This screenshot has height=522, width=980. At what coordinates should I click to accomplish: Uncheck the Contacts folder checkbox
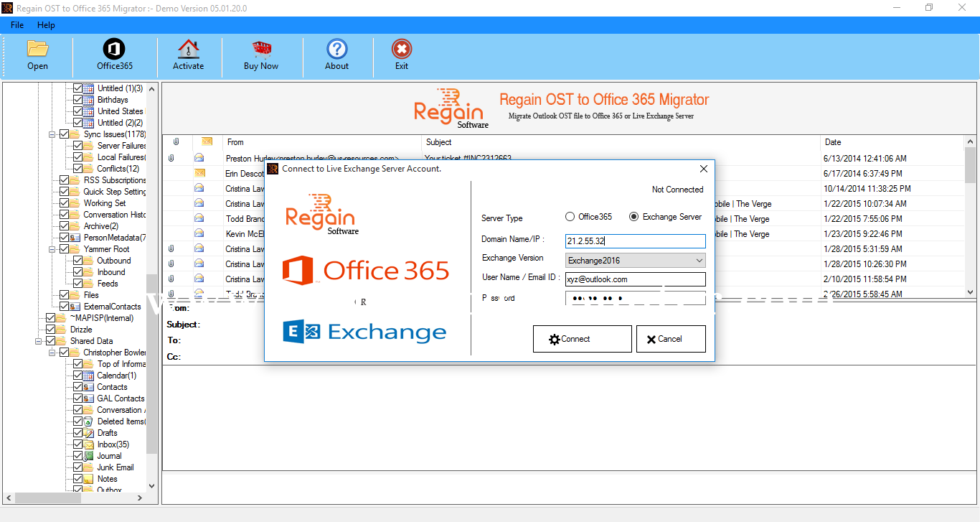pos(77,387)
